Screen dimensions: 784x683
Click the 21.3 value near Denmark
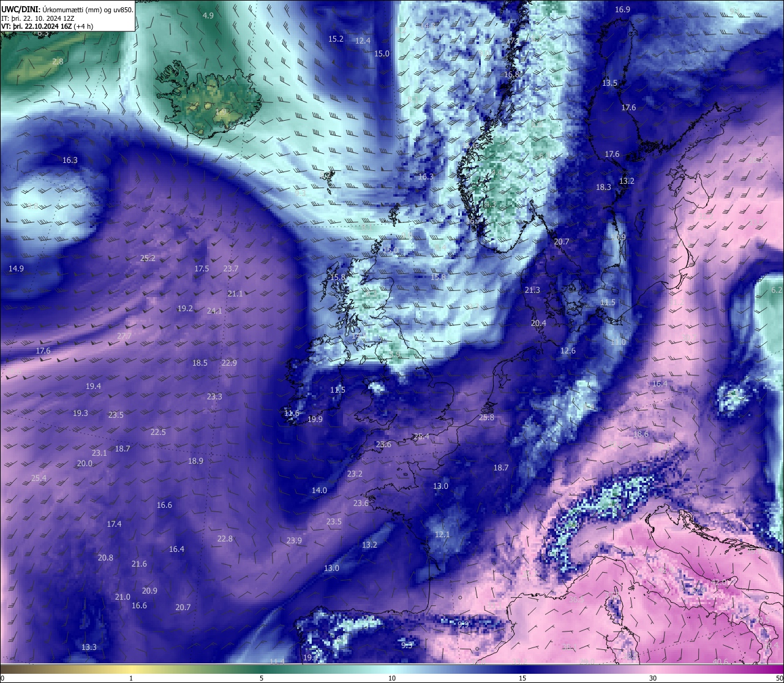[x=532, y=290]
